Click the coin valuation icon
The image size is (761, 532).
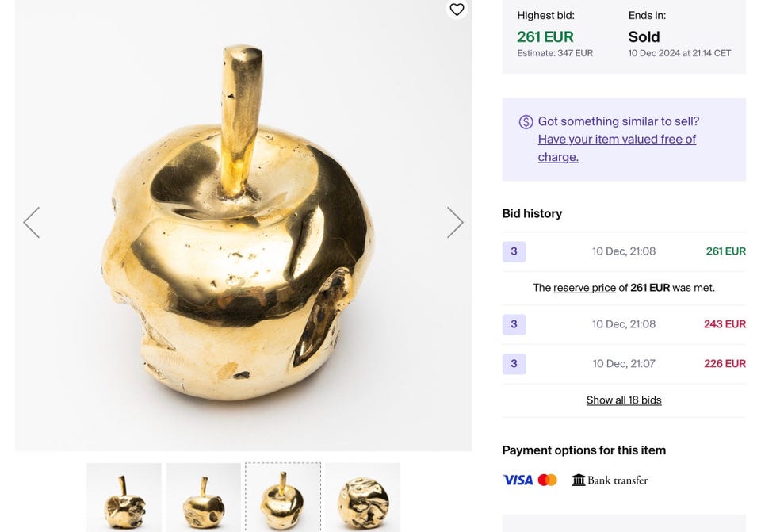[x=526, y=122]
